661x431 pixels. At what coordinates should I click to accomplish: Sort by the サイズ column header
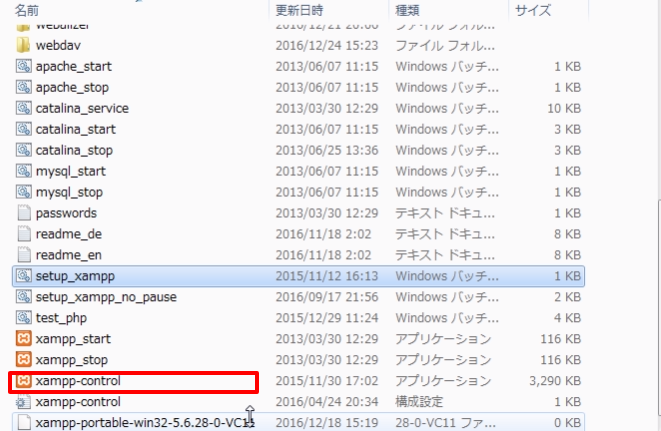coord(533,10)
